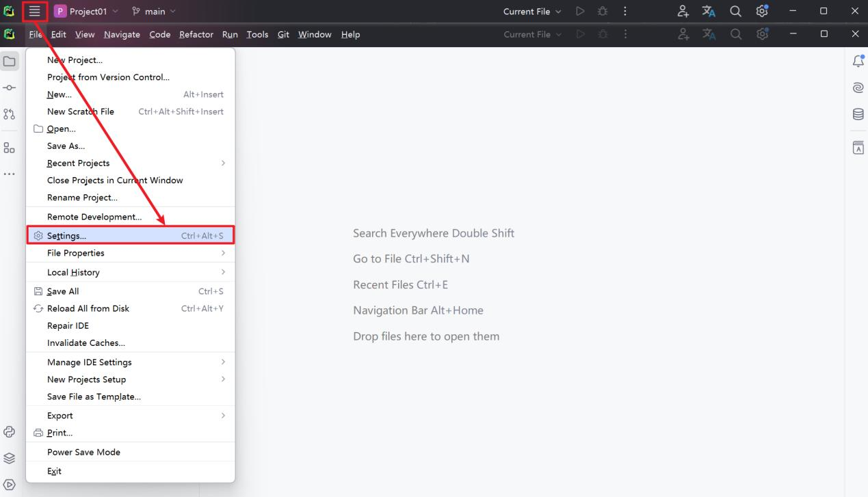Select Project from Version Control...
Screen dimensions: 868x497
pyautogui.click(x=130, y=77)
